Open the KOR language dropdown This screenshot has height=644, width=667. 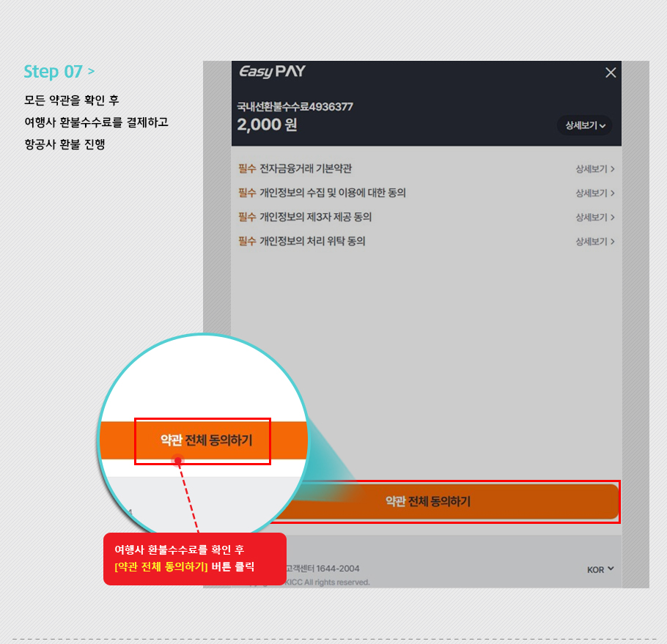[600, 569]
